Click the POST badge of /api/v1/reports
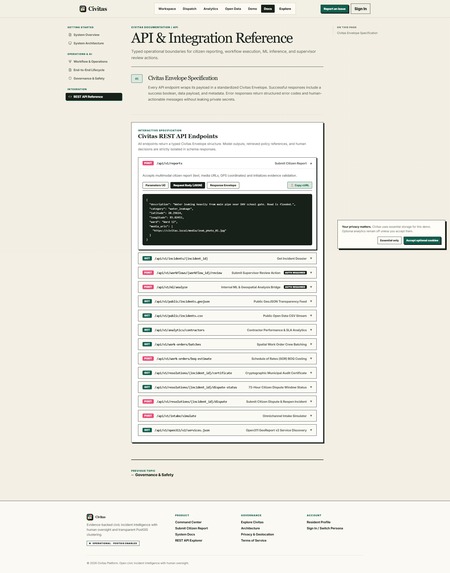Viewport: 450px width, 573px height. (148, 163)
